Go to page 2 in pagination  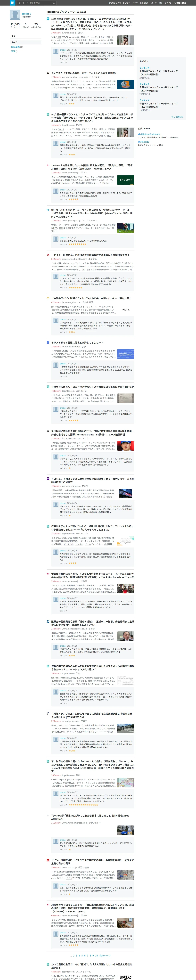pyautogui.click(x=73, y=955)
